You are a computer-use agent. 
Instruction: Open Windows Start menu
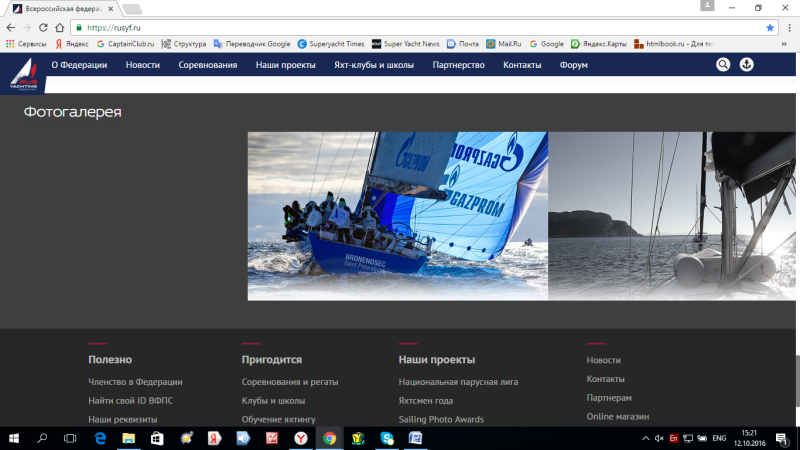point(14,438)
